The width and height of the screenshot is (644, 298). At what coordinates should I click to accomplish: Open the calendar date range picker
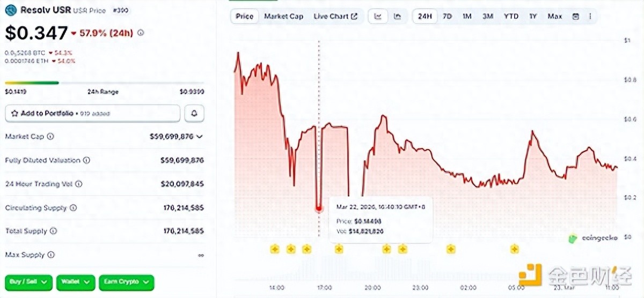pos(576,16)
